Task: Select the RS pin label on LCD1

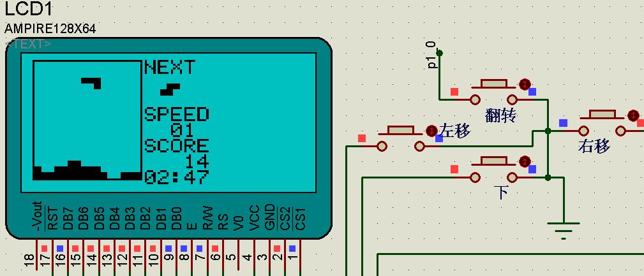Action: (223, 222)
